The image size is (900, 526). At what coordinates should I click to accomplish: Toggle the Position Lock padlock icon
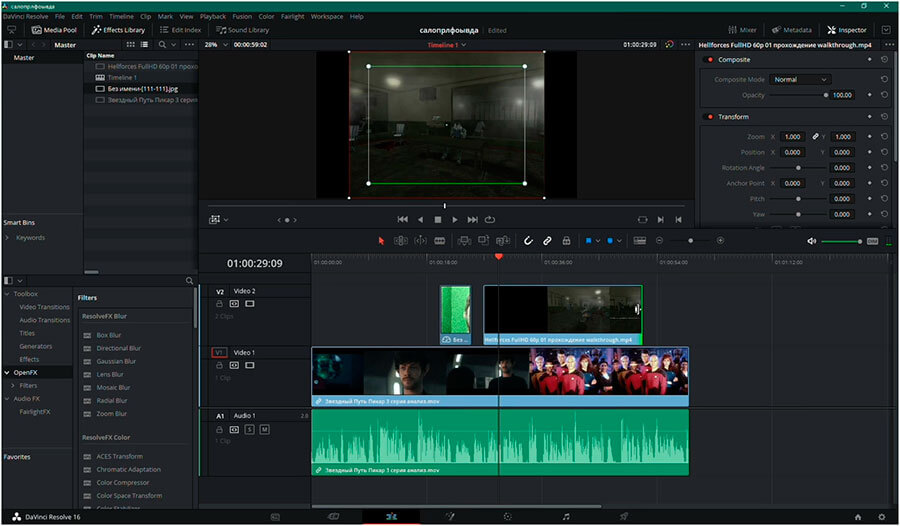click(567, 241)
